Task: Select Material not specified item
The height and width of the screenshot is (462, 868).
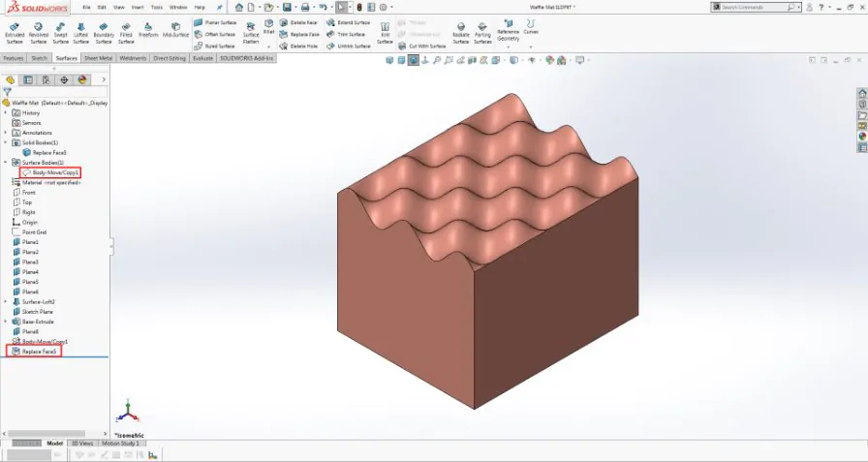Action: coord(47,183)
